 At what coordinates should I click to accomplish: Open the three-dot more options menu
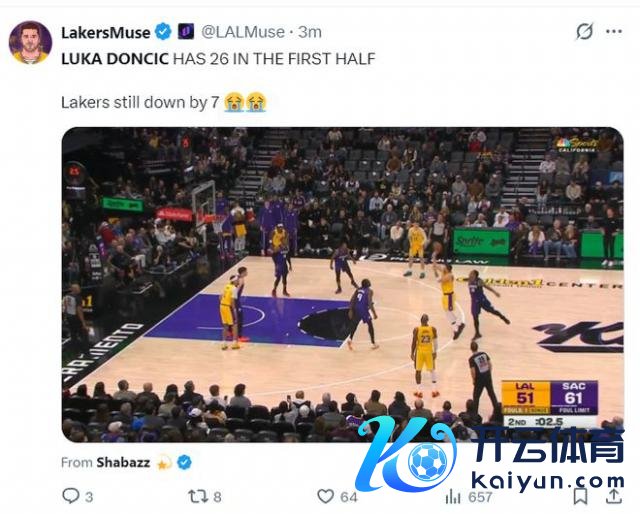point(614,31)
